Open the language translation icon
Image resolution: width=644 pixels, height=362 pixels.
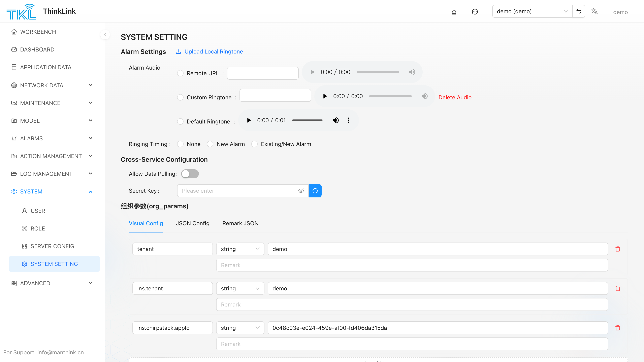594,11
